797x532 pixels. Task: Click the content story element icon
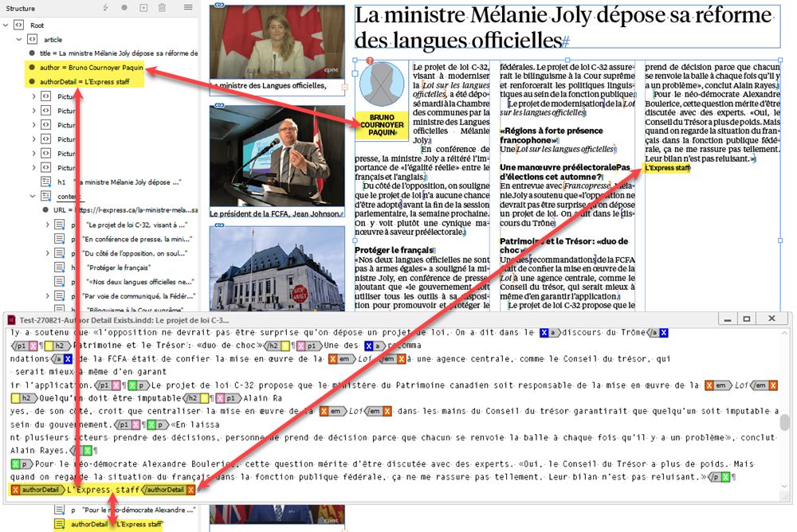(45, 196)
